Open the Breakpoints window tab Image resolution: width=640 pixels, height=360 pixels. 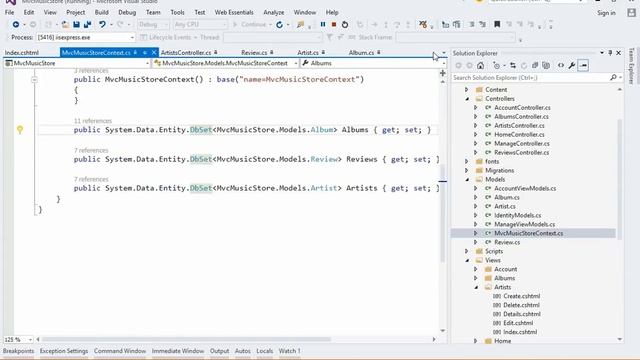click(19, 351)
